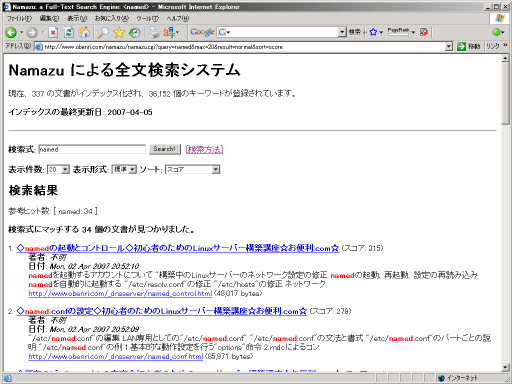Open the named_control.html URL link
This screenshot has height=384, width=512.
[120, 294]
